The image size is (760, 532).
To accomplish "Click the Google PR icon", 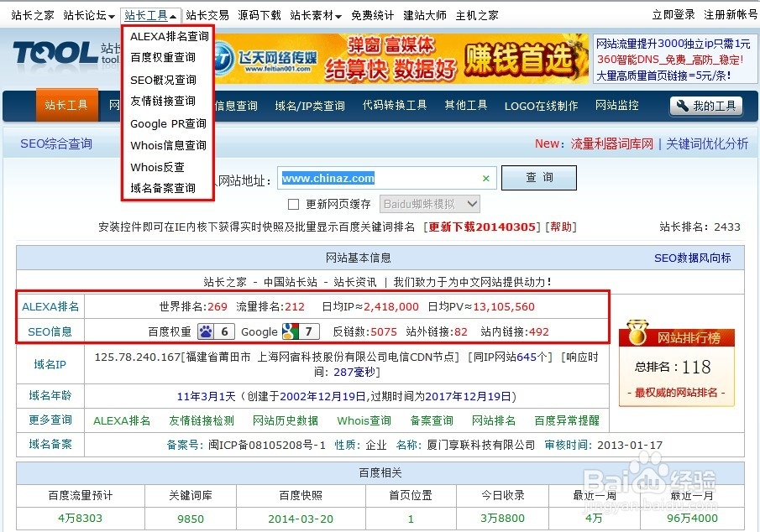I will (290, 331).
